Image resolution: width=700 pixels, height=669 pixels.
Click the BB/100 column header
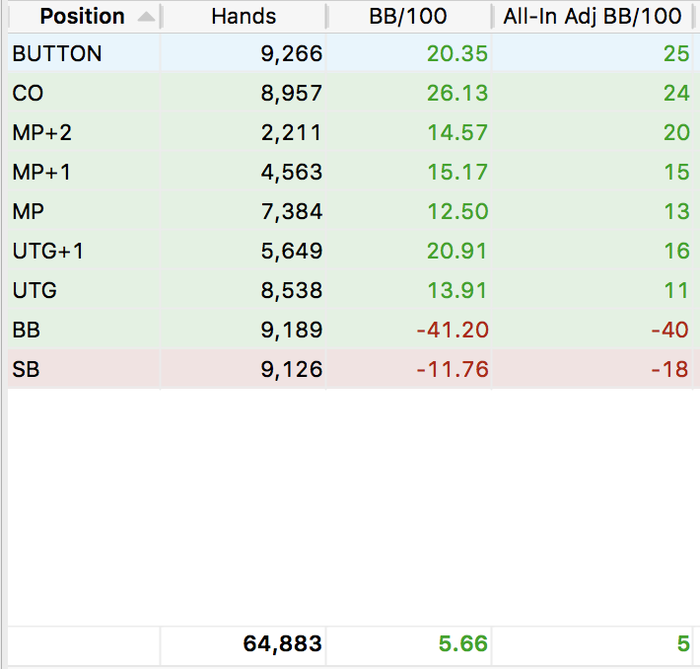click(x=408, y=17)
